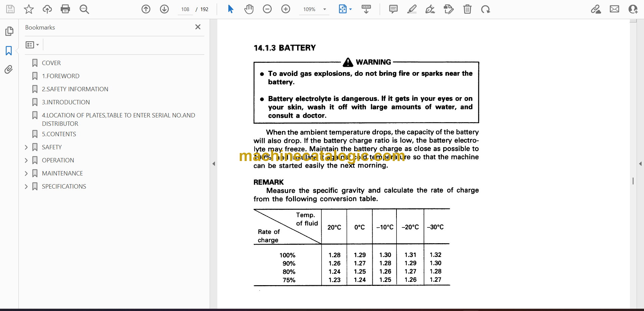The height and width of the screenshot is (311, 644).
Task: Expand the OPERATION bookmark chevron
Action: point(26,160)
